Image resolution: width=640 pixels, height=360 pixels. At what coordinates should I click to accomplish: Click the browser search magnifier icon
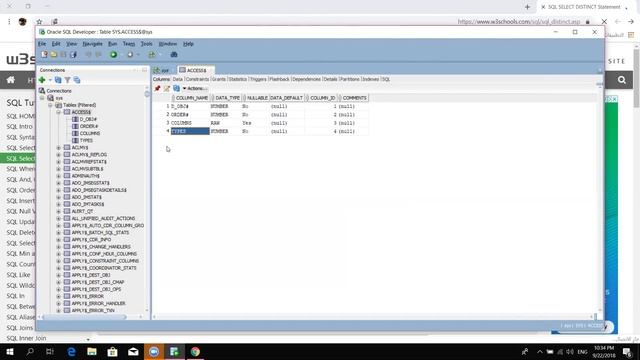[x=622, y=80]
